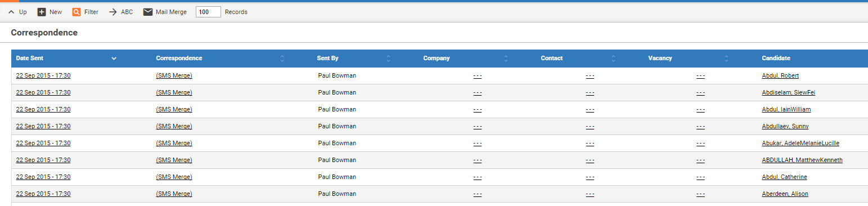Open the Filter magnifier icon
Screen dimensions: 868x206
(x=77, y=12)
